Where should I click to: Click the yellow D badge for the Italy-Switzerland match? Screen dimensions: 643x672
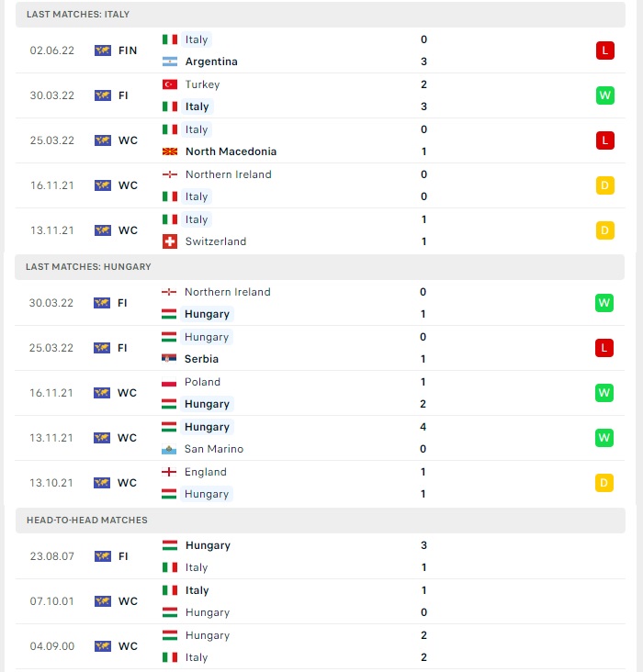pyautogui.click(x=604, y=230)
